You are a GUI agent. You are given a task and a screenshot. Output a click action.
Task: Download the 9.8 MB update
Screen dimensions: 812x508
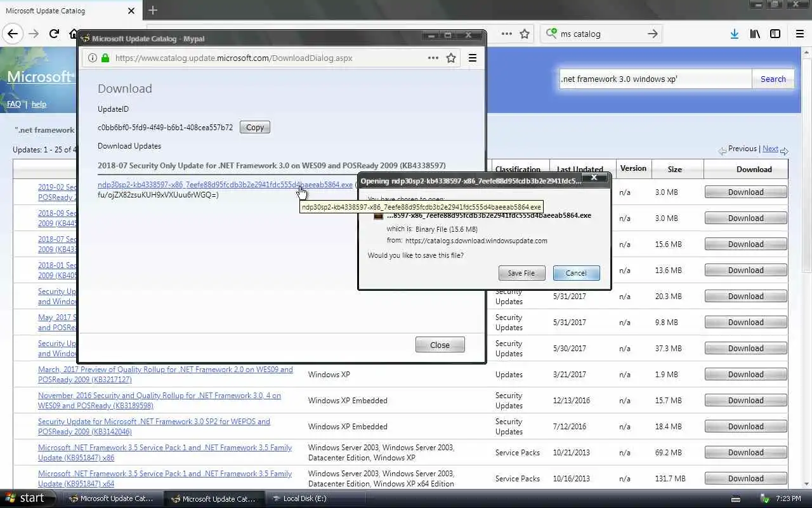[745, 322]
